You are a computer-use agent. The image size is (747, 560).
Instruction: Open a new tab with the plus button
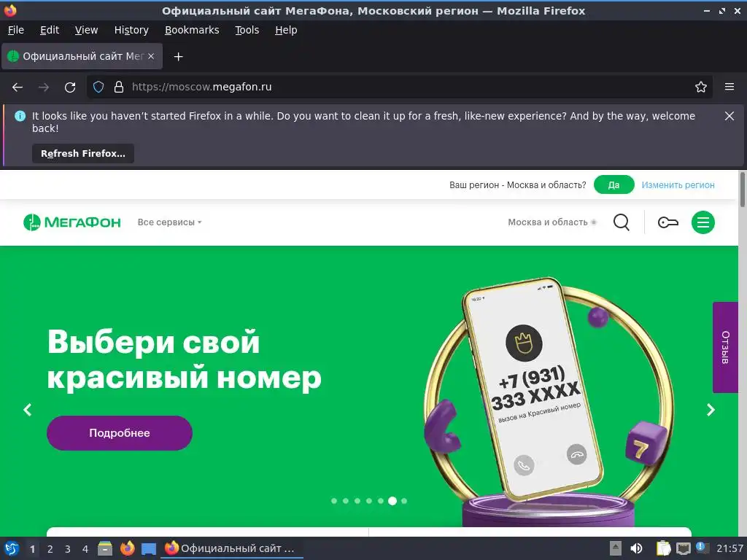178,57
